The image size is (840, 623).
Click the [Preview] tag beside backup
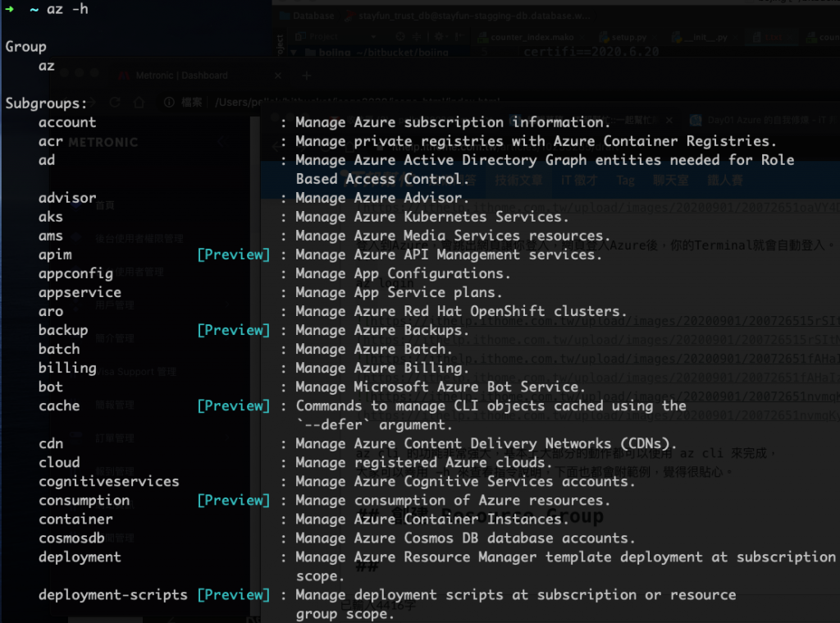[x=234, y=330]
